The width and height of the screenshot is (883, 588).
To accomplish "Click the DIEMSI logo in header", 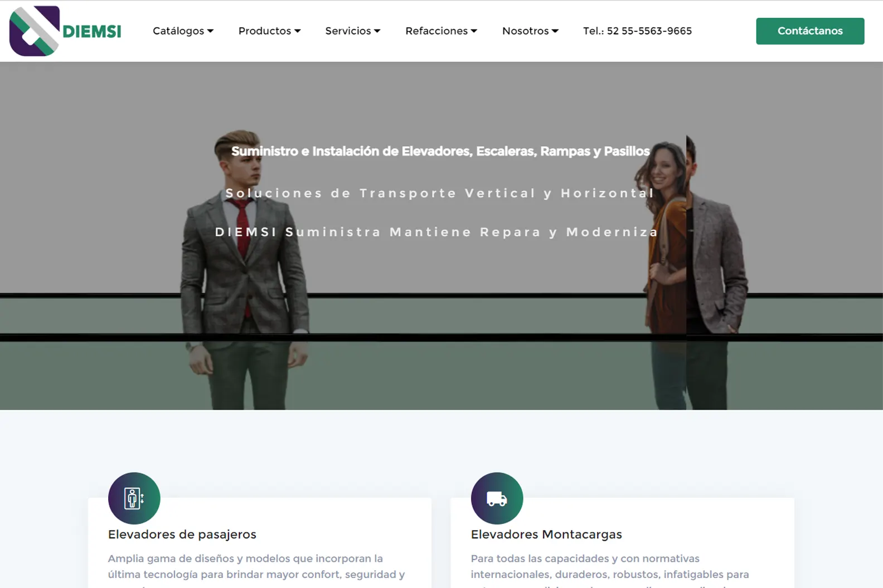I will tap(65, 31).
